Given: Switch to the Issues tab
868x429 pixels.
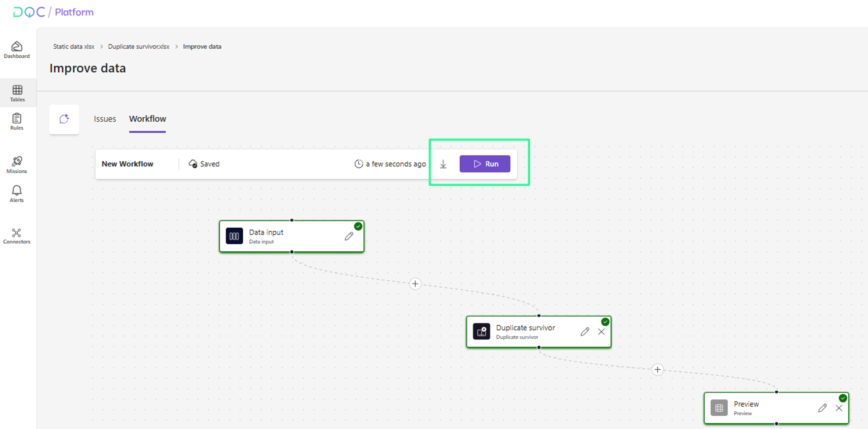Looking at the screenshot, I should point(105,119).
